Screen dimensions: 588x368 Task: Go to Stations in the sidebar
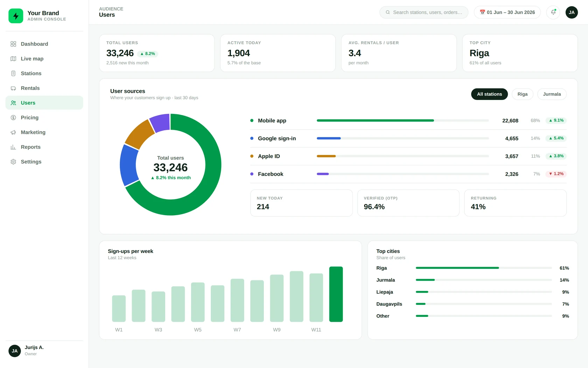44,73
